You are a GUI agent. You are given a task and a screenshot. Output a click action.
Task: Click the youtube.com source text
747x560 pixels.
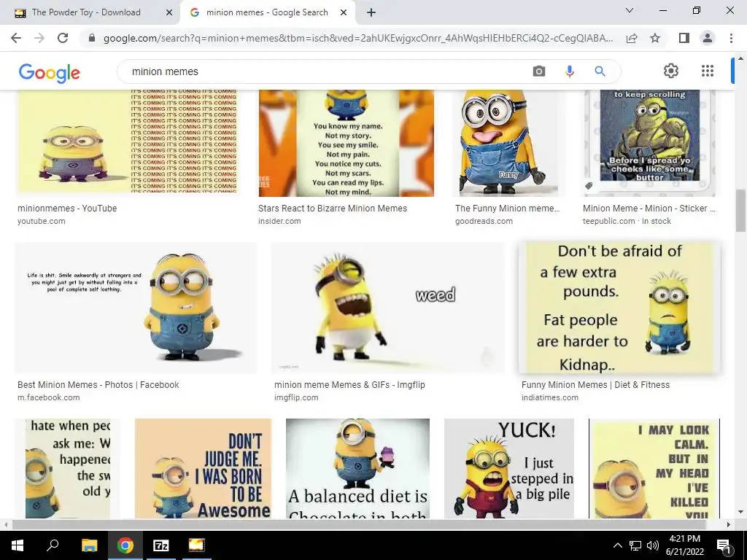(x=42, y=221)
